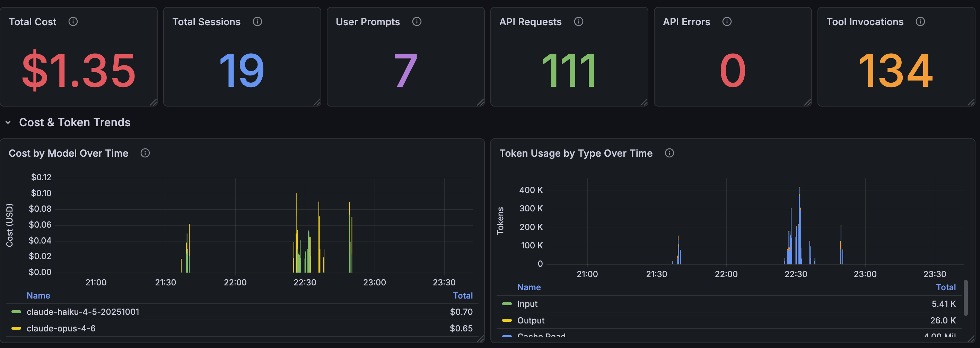This screenshot has height=348, width=980.
Task: Click the Tool Invocations info icon
Action: coord(921,22)
